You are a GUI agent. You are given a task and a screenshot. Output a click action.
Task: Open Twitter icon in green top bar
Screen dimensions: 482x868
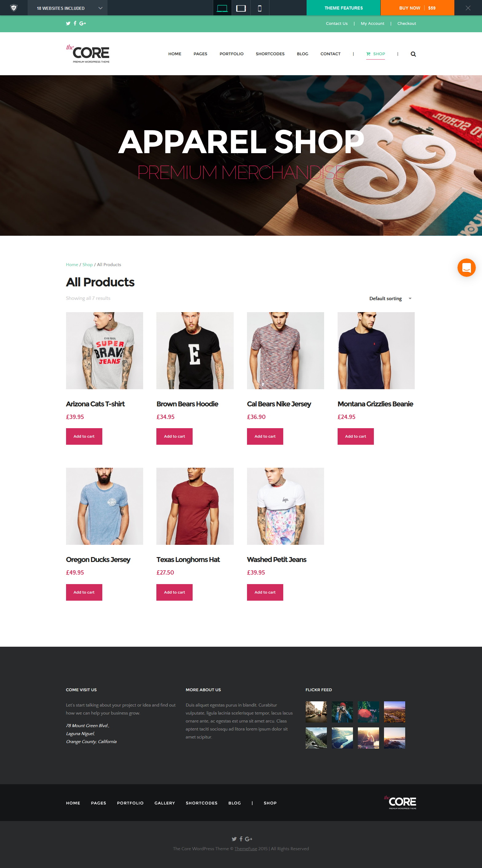68,24
